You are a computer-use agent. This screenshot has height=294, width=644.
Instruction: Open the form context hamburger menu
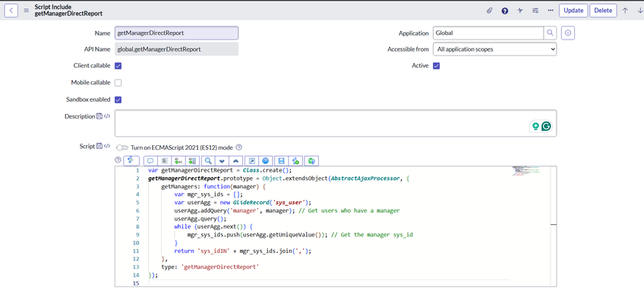[27, 11]
